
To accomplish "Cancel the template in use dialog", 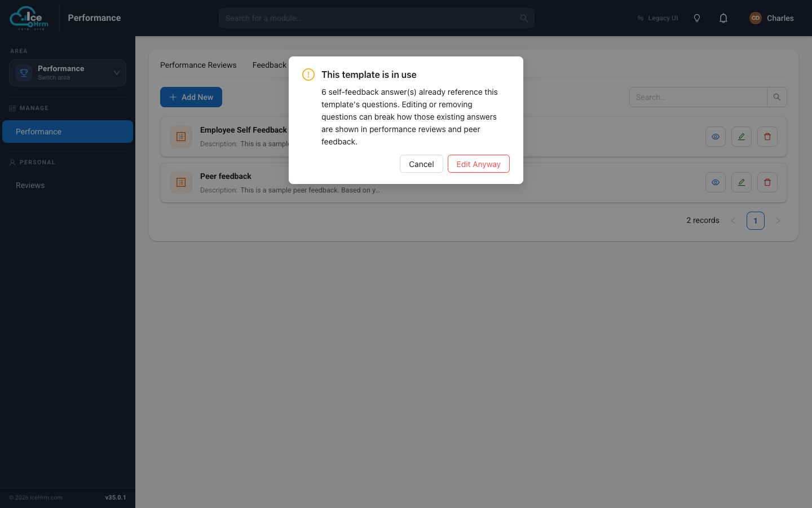I will 421,164.
